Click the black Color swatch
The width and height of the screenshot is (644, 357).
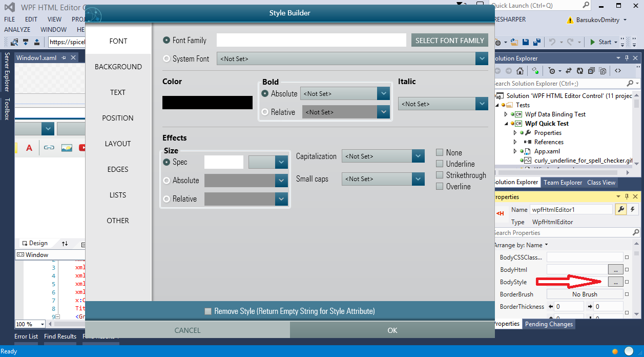pyautogui.click(x=207, y=103)
